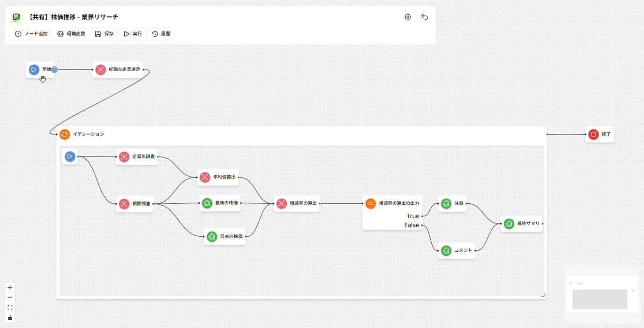Viewport: 644px width, 328px height.
Task: Run the workflow with 実行
Action: coord(133,34)
